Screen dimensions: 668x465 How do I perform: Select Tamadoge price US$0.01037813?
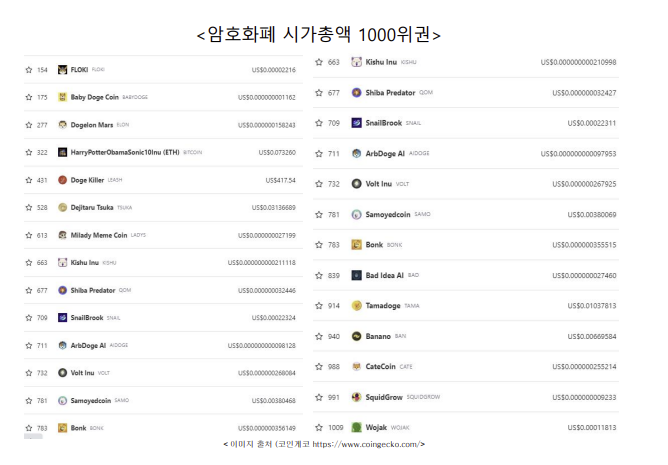coord(592,306)
